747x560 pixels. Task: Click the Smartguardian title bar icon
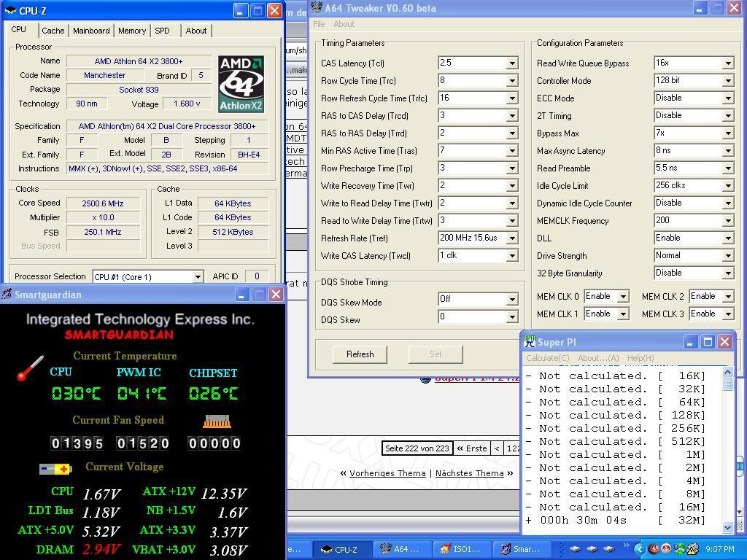point(7,295)
